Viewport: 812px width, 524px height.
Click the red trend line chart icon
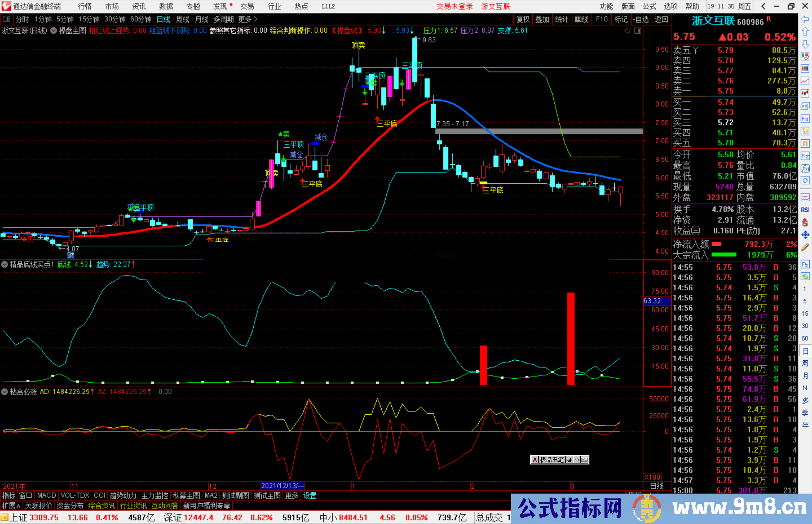(805, 81)
